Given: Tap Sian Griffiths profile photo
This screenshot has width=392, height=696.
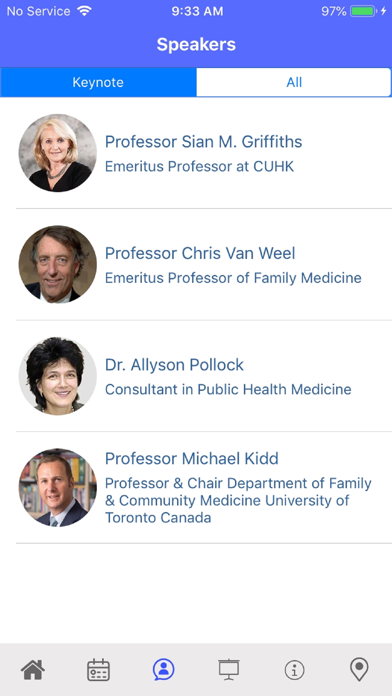Looking at the screenshot, I should (58, 153).
